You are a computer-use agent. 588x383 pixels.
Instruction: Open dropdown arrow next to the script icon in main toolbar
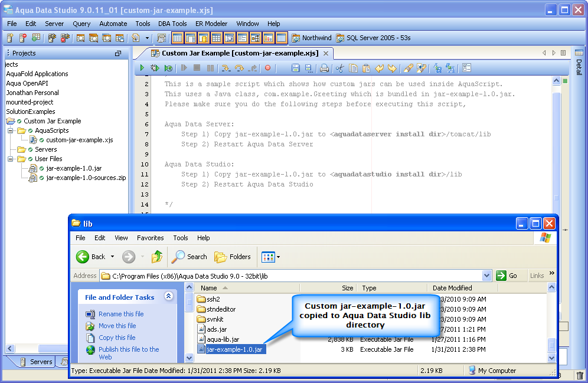coord(147,38)
